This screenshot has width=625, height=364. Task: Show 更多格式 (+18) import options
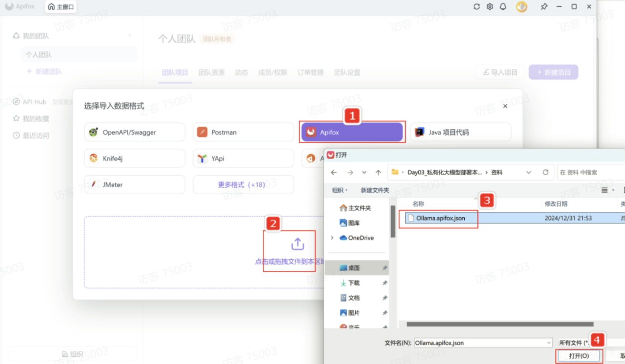coord(243,185)
